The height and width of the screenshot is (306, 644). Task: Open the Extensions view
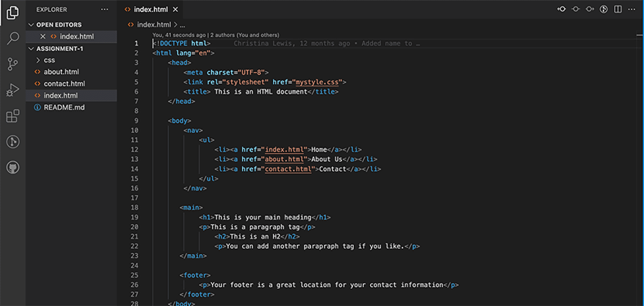13,116
